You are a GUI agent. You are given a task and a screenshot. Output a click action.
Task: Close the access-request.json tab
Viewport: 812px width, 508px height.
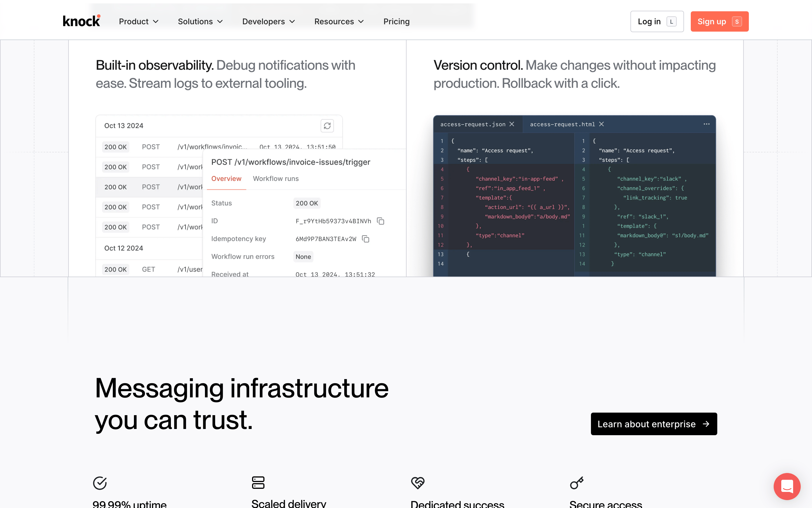(512, 124)
